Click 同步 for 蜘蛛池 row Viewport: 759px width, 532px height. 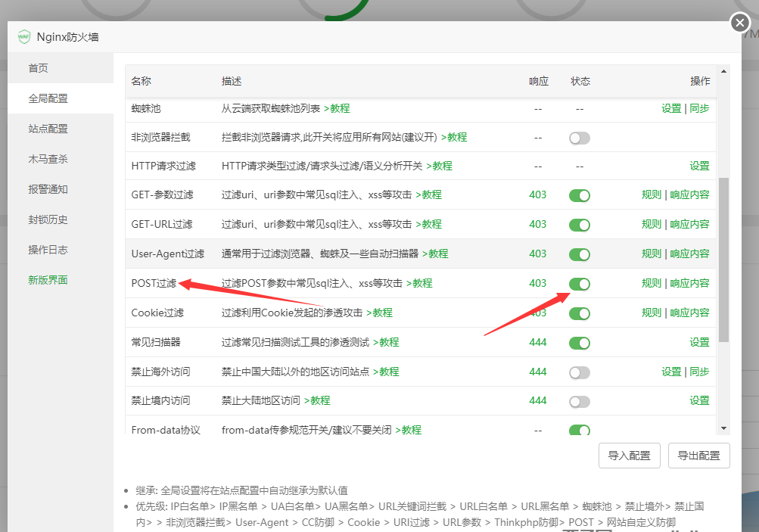(x=699, y=108)
